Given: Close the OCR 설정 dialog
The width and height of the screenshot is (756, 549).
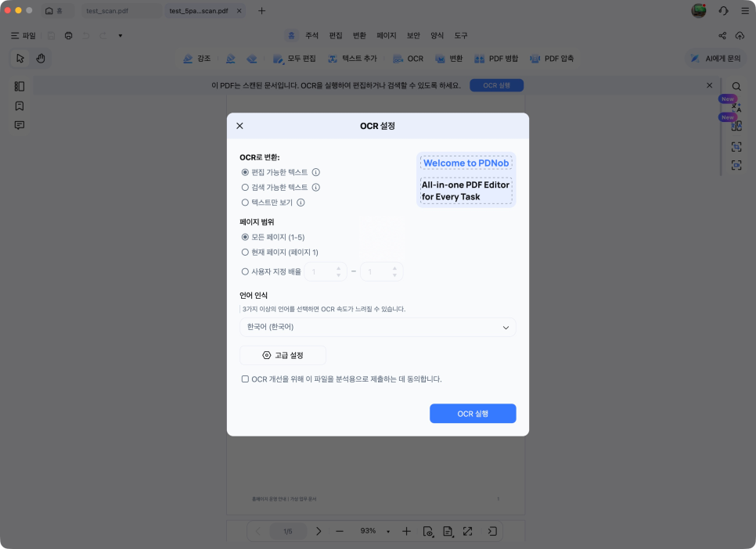Looking at the screenshot, I should tap(239, 126).
